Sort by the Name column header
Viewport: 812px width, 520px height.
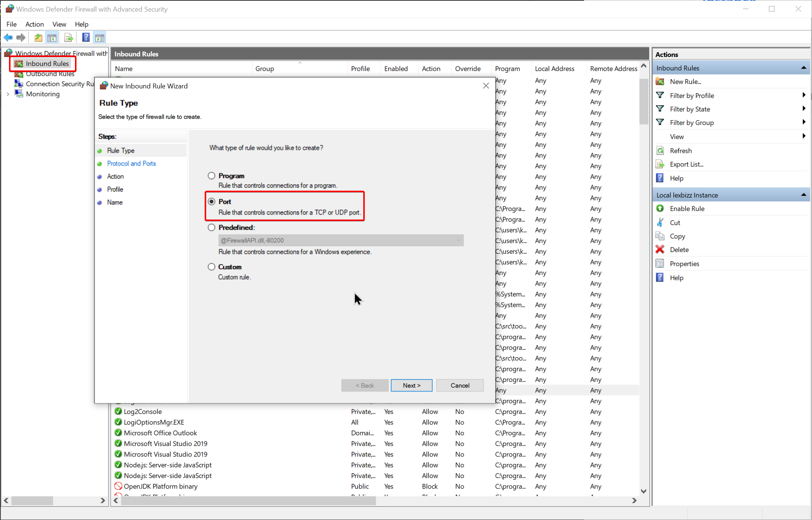[181, 69]
